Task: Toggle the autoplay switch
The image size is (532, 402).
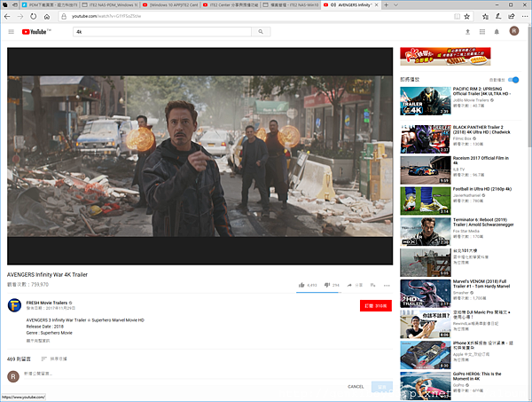Action: 513,80
